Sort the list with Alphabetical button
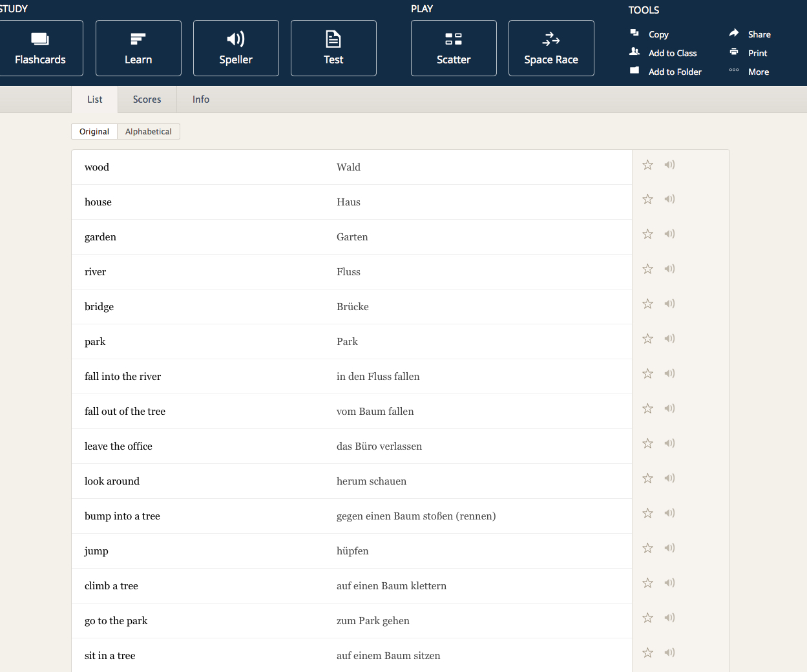The height and width of the screenshot is (672, 807). [x=149, y=132]
